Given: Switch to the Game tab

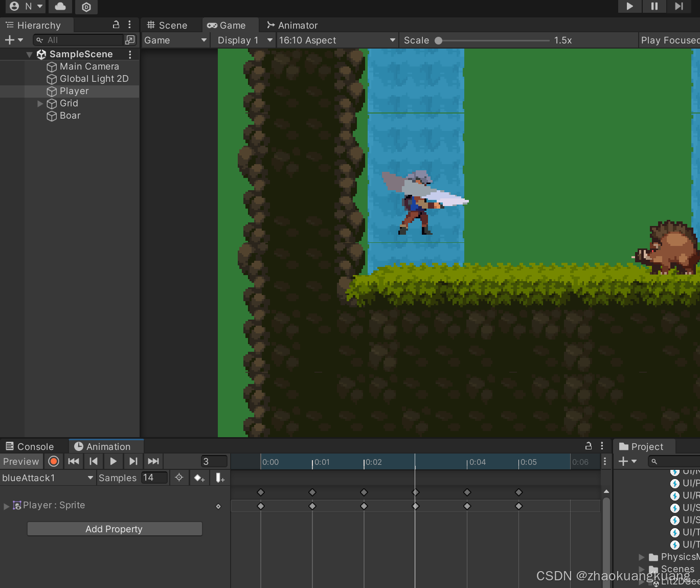Looking at the screenshot, I should click(227, 25).
